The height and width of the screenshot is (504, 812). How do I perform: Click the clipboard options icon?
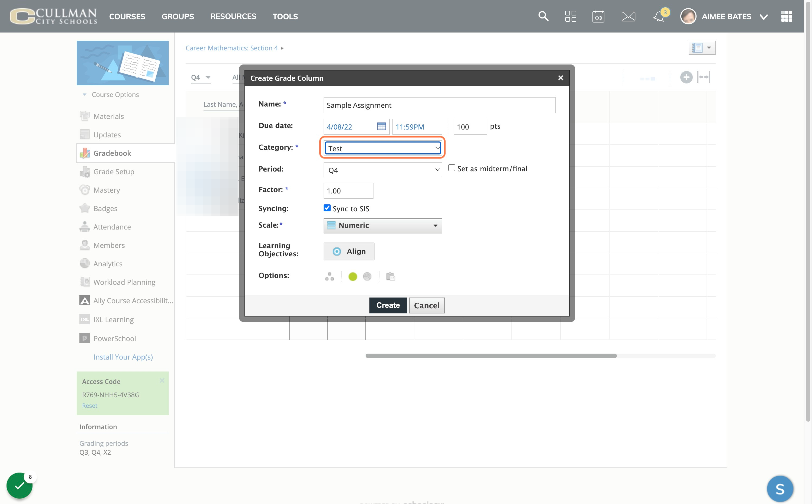pos(390,276)
